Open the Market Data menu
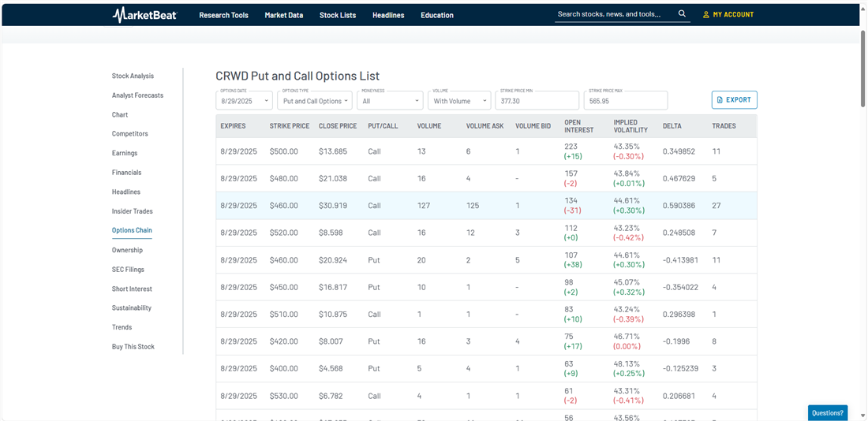Screen dimensions: 868x421 283,15
